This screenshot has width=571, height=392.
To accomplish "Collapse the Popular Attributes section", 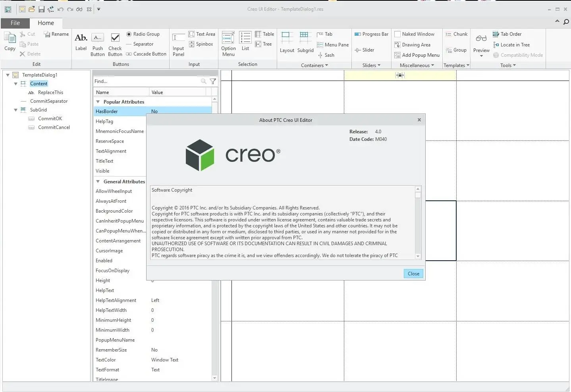I will tap(98, 102).
